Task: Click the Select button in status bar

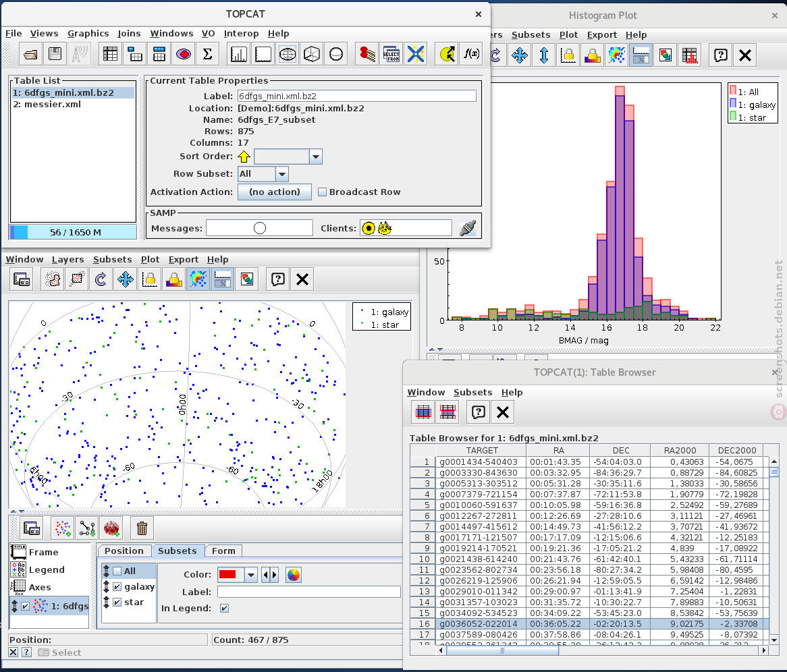Action: click(59, 652)
